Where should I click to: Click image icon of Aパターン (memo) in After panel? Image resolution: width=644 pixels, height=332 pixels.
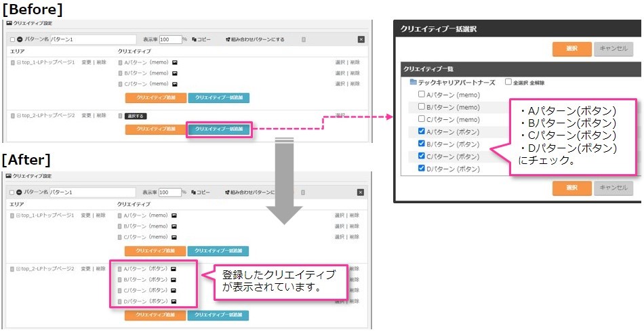(x=174, y=215)
